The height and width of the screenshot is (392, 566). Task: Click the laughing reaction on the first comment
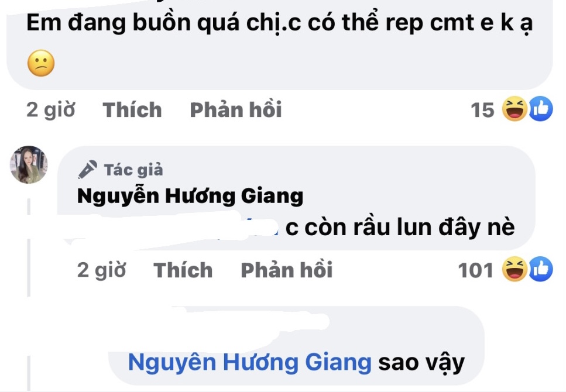coord(515,109)
